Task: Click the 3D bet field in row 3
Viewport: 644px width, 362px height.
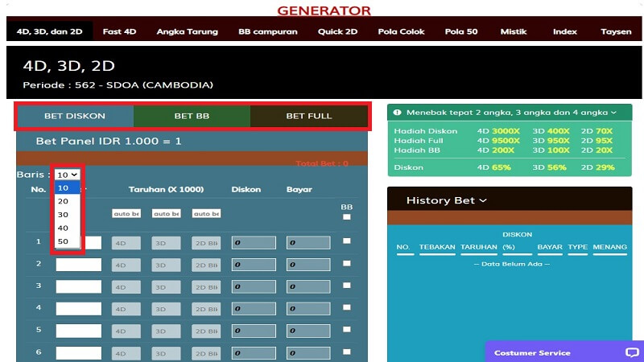Action: pos(166,287)
